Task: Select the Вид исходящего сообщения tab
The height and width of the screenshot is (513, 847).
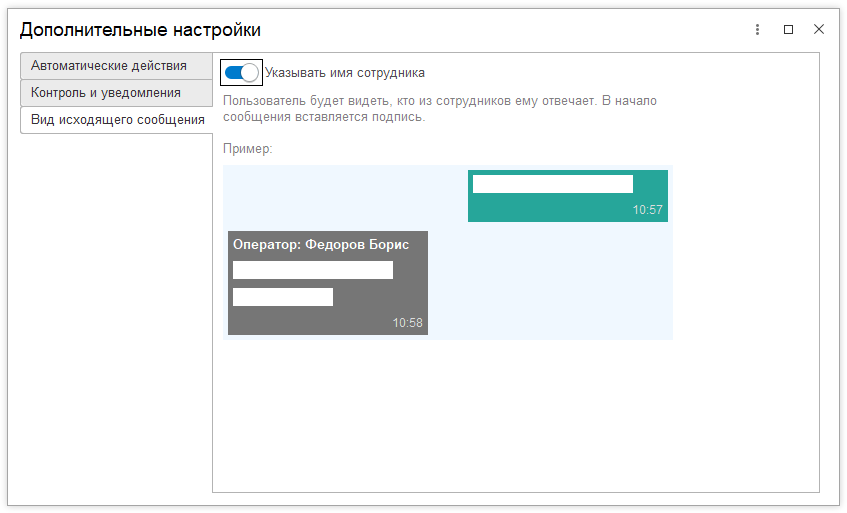Action: [117, 120]
